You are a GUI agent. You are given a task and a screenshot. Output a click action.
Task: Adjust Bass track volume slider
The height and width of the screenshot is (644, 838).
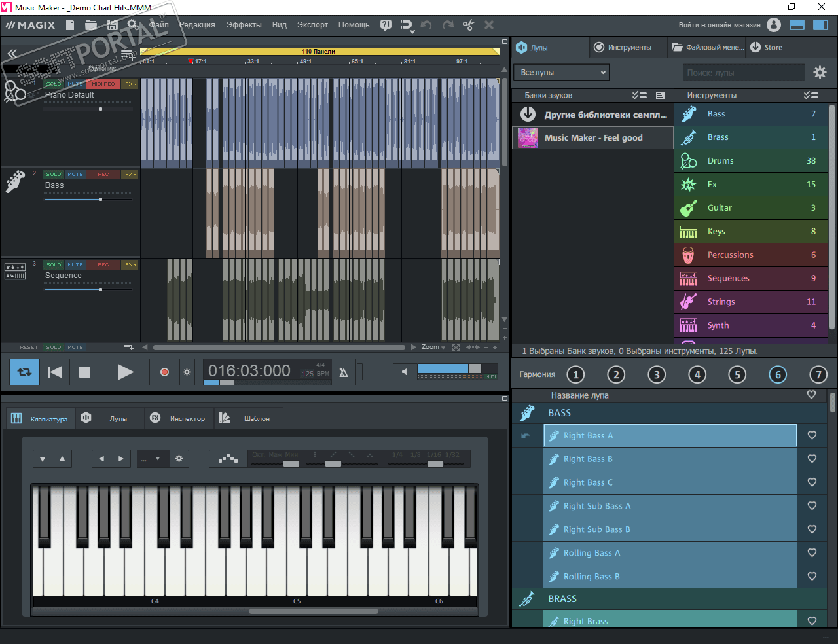(88, 200)
